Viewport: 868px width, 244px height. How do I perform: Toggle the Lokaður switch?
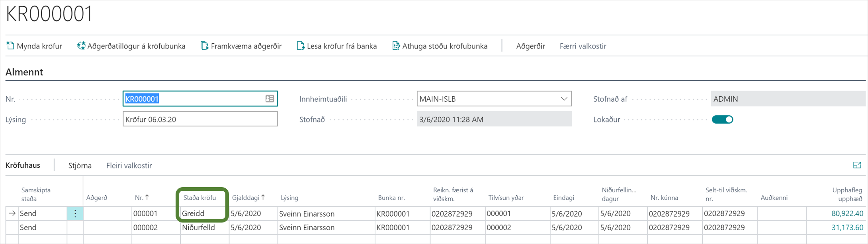point(722,120)
